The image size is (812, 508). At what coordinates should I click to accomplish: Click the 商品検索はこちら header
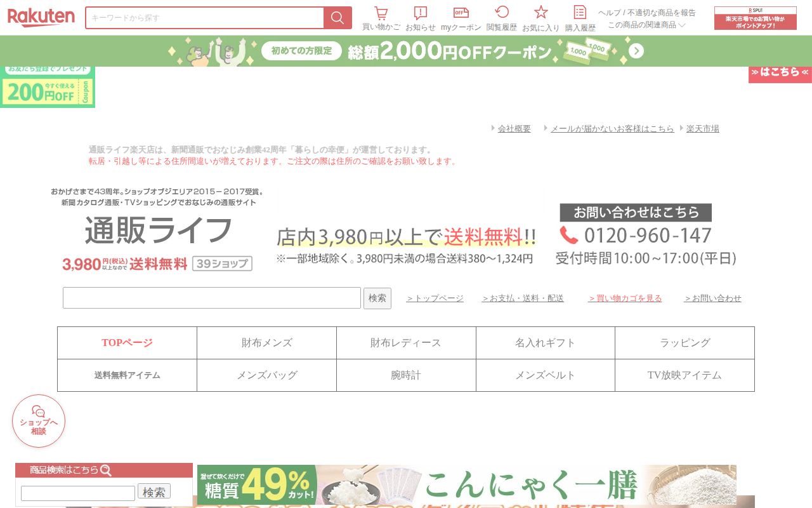(104, 470)
